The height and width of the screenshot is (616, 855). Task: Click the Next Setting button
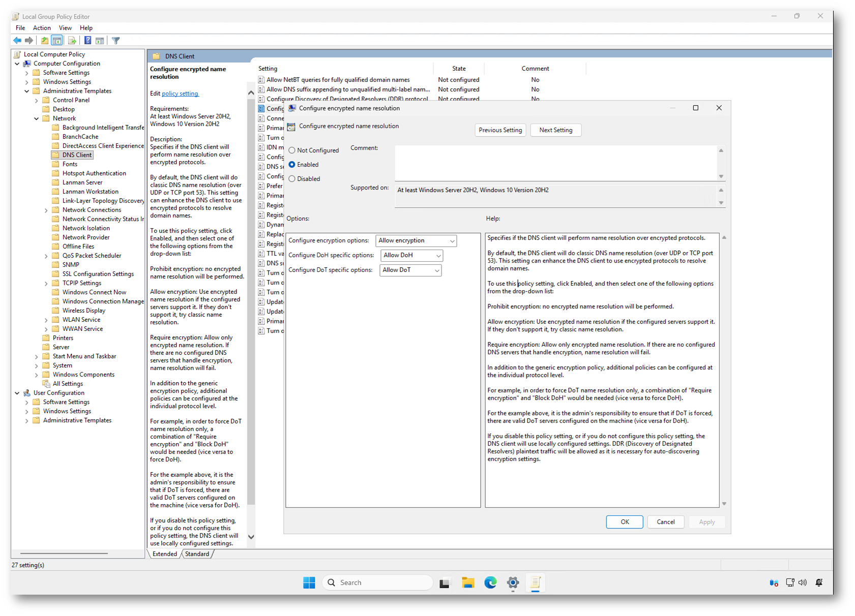(x=555, y=130)
